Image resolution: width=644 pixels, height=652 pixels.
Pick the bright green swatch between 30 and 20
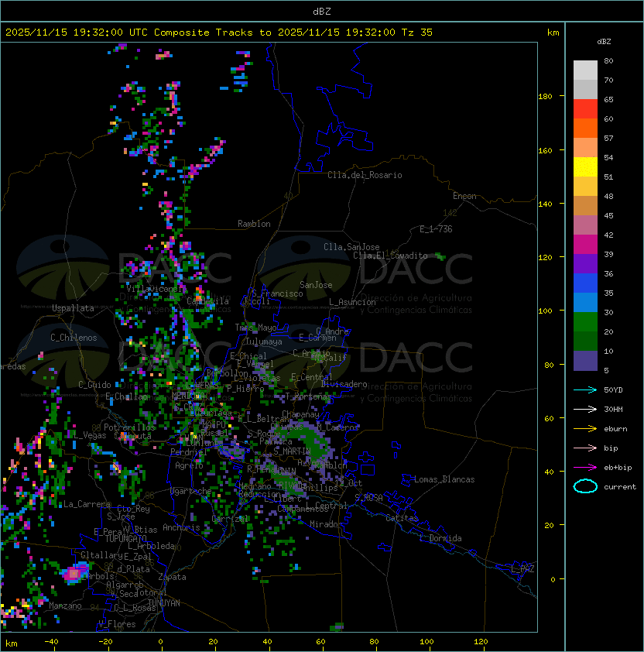585,322
